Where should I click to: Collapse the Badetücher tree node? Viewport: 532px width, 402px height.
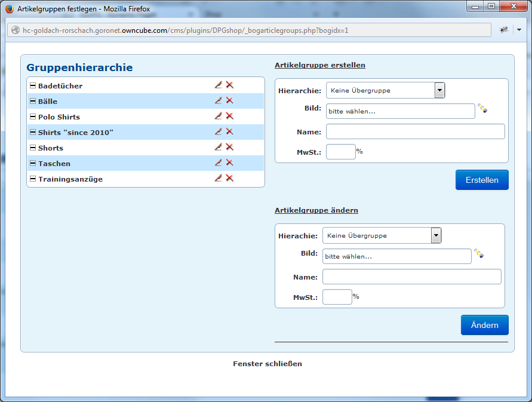coord(33,85)
